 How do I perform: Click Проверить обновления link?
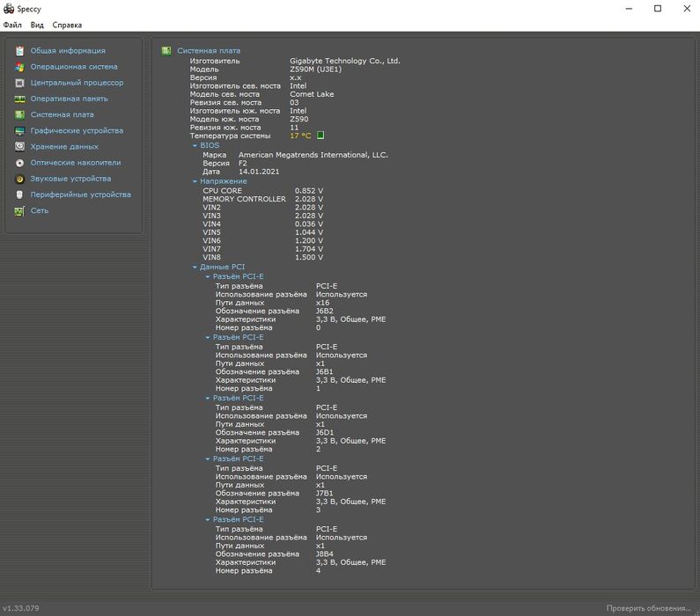pos(648,608)
